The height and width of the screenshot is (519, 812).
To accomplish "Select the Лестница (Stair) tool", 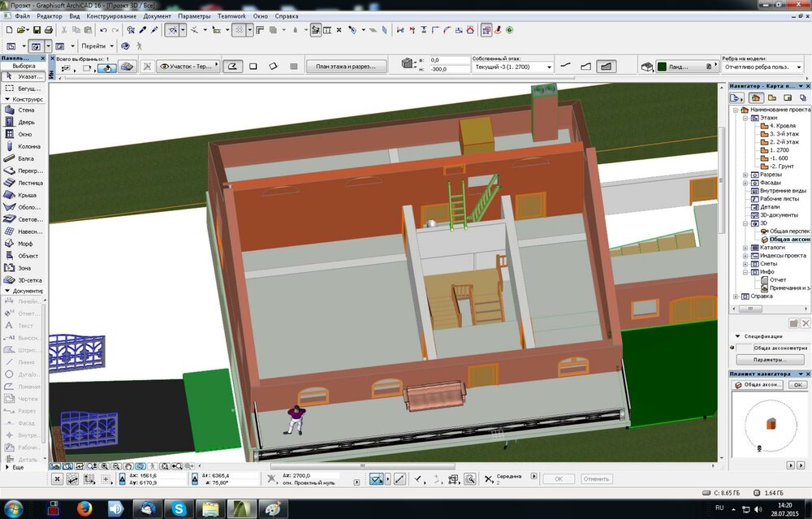I will click(x=23, y=183).
